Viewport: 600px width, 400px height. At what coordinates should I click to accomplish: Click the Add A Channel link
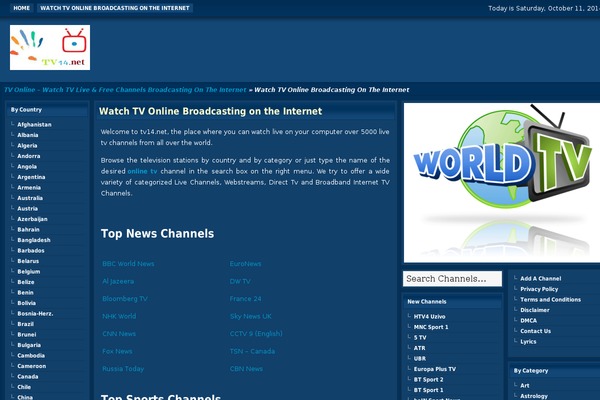point(541,279)
